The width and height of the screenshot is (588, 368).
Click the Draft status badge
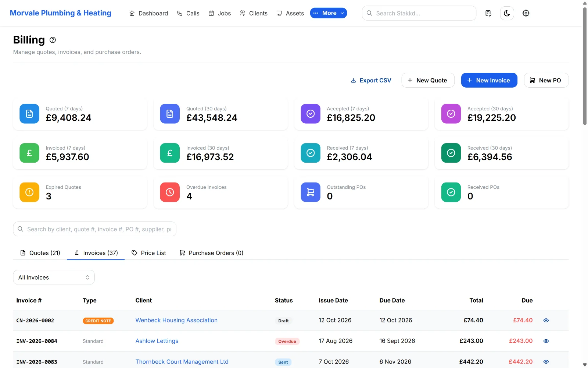(x=283, y=321)
